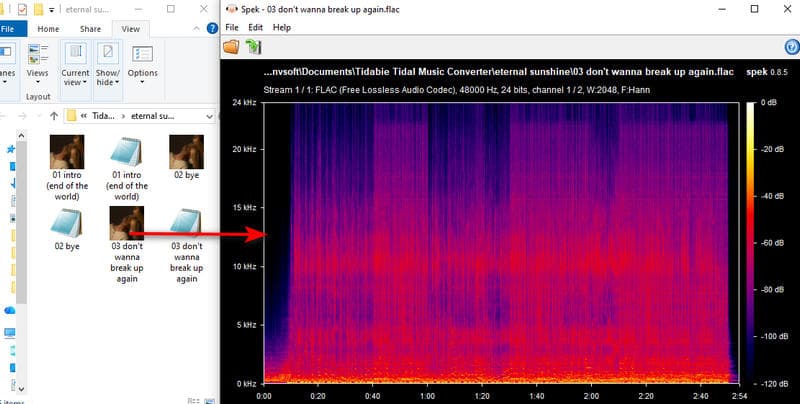Click the '2:54' end-time label
The width and height of the screenshot is (800, 404).
tap(739, 396)
